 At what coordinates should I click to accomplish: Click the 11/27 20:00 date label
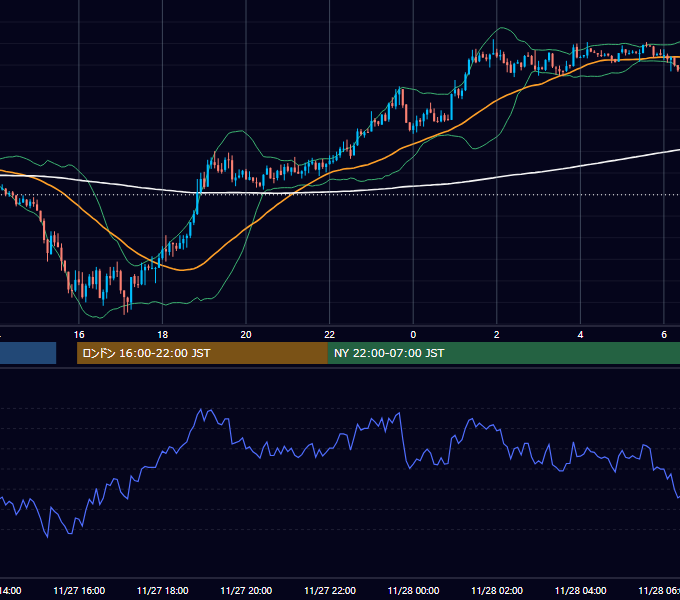(x=246, y=590)
